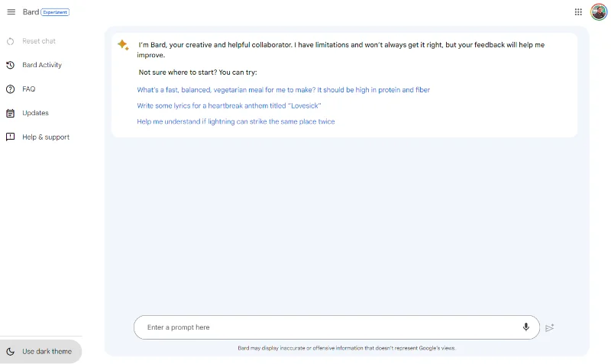611x364 pixels.
Task: Open Bard Activity from sidebar
Action: (x=42, y=66)
